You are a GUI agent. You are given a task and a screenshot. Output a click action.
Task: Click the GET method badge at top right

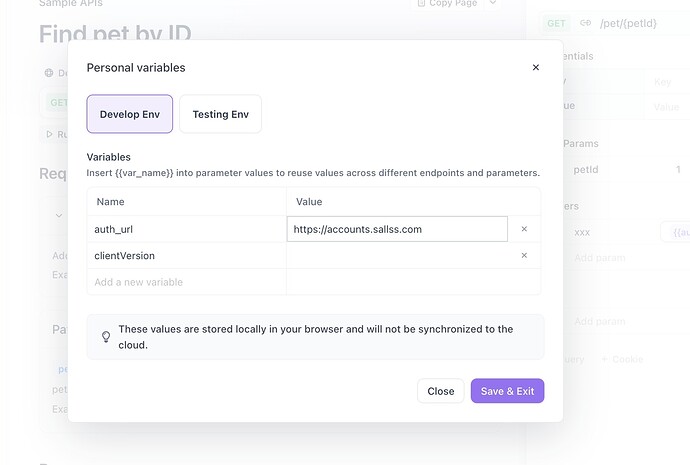click(557, 23)
